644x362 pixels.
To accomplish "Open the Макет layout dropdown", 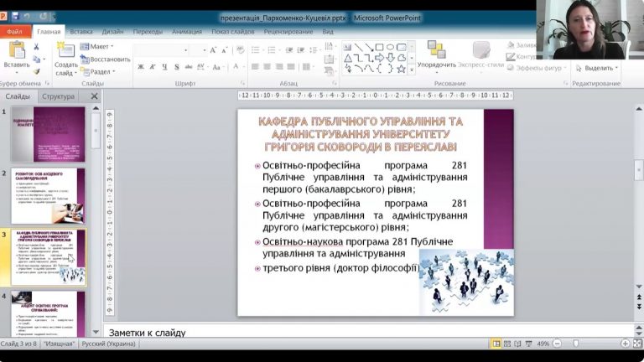I will point(97,47).
